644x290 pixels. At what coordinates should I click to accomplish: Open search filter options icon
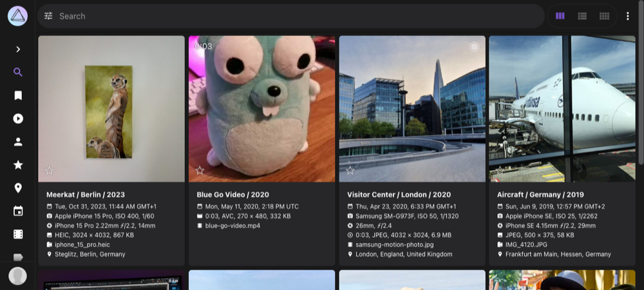pyautogui.click(x=48, y=16)
